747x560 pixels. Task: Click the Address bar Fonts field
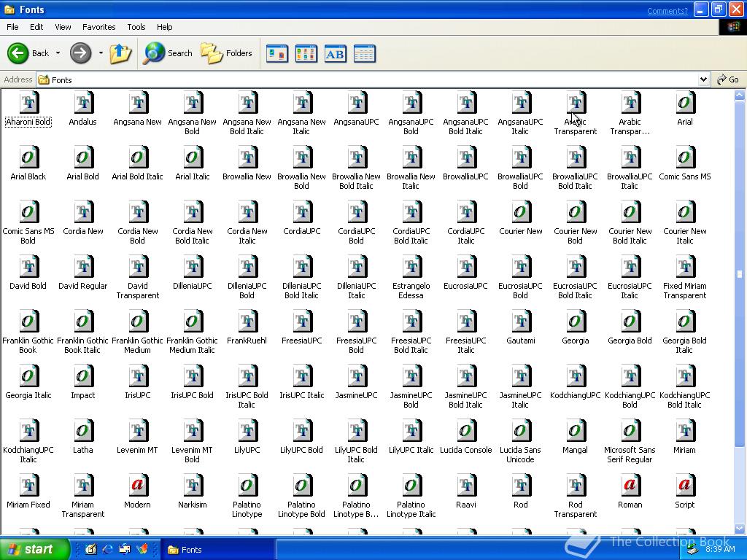367,79
